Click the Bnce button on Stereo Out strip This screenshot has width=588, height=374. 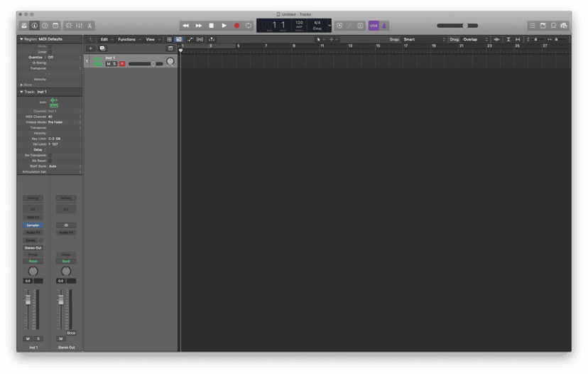71,333
